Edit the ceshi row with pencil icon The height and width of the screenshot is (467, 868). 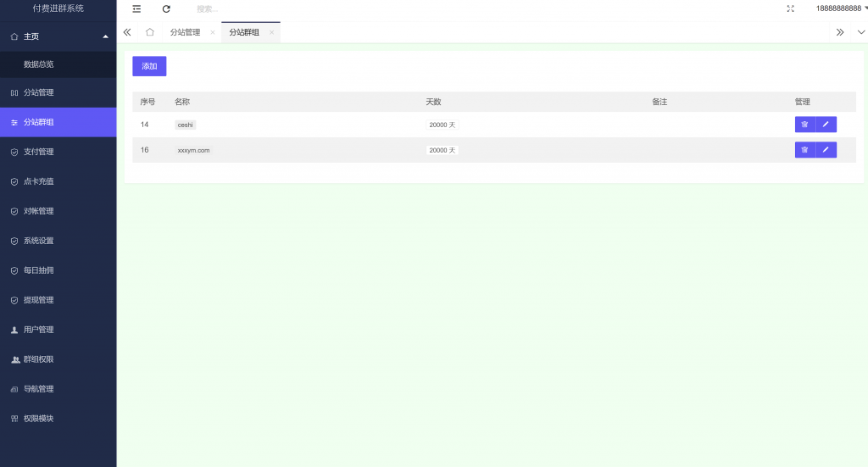[826, 125]
